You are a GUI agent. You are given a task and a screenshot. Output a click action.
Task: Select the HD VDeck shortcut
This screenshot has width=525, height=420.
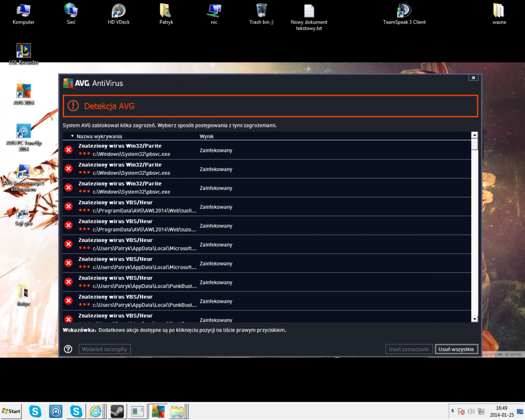(119, 13)
